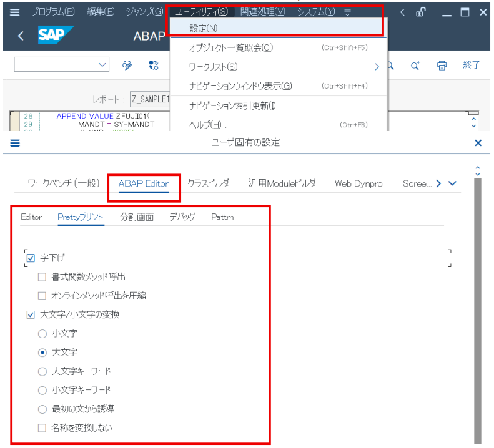
Task: Click the padlock icon in title bar
Action: [420, 12]
